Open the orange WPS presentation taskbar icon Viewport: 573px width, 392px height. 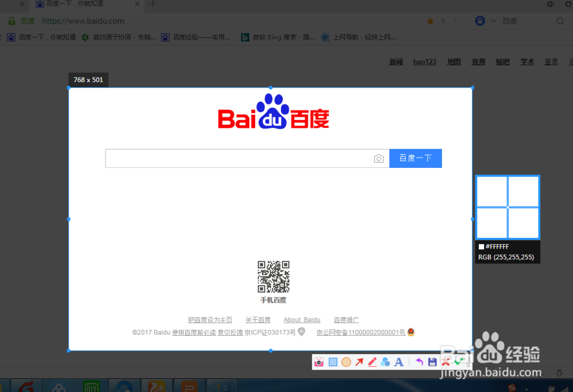[189, 386]
